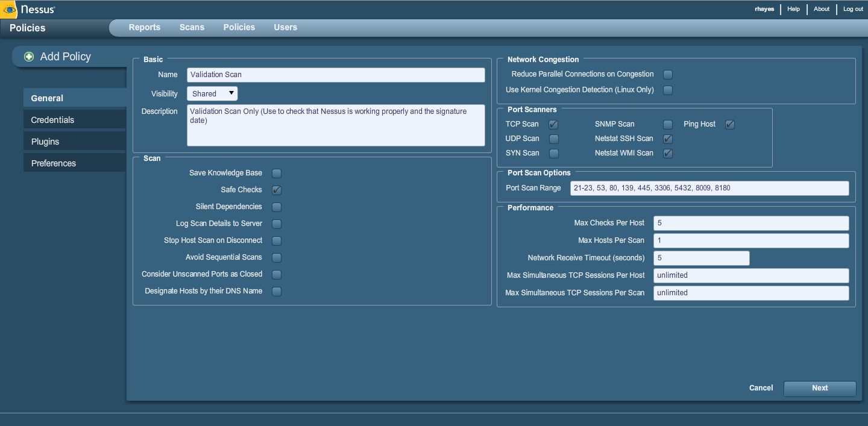Click the policy Name text field
This screenshot has width=868, height=426.
tap(336, 75)
